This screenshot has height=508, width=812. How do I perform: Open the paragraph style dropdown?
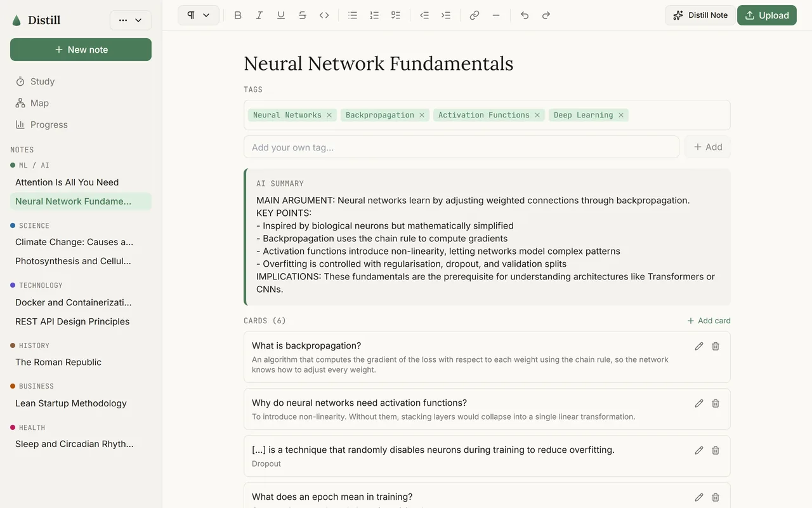coord(199,15)
